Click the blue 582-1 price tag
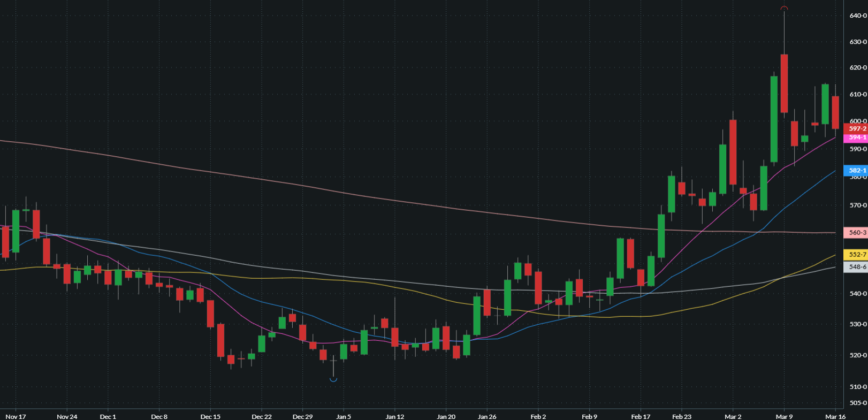This screenshot has height=420, width=868. coord(856,171)
